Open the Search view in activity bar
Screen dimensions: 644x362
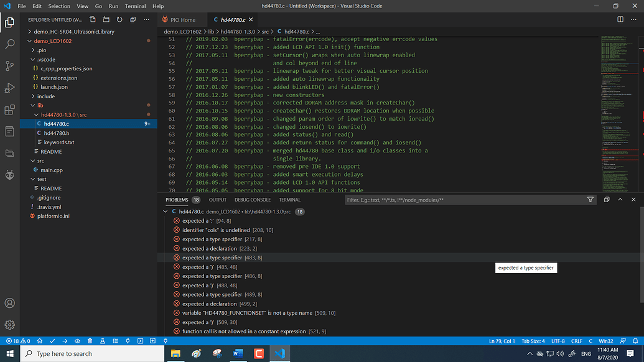coord(9,44)
